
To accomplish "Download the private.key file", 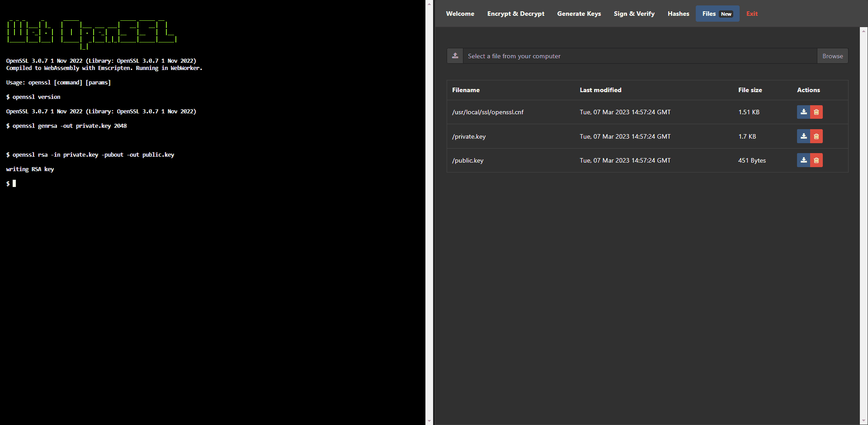I will point(803,136).
